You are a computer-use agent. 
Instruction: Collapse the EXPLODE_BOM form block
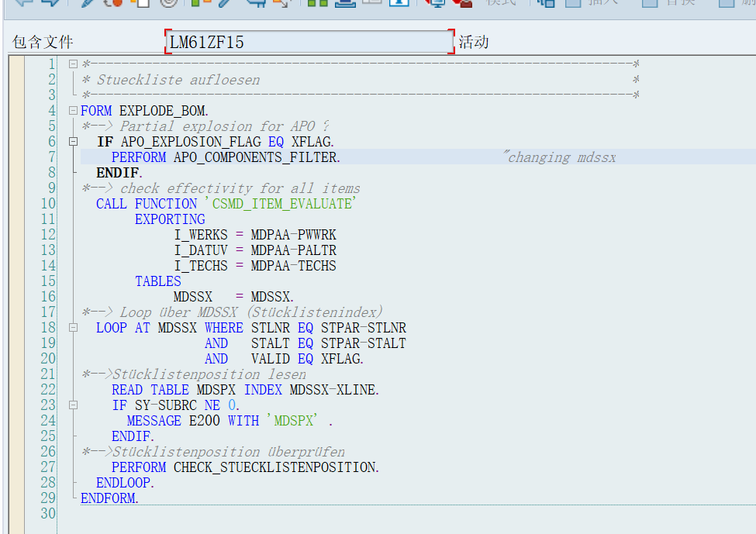71,110
